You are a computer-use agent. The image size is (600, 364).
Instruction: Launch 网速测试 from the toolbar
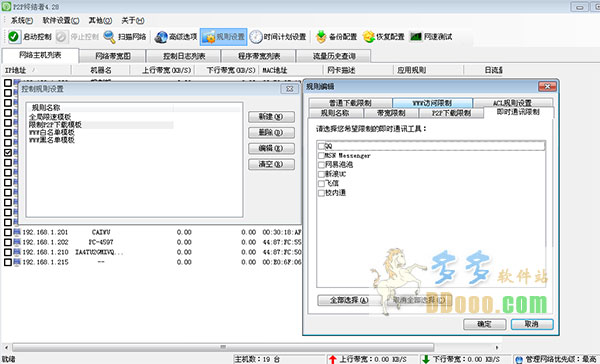431,37
